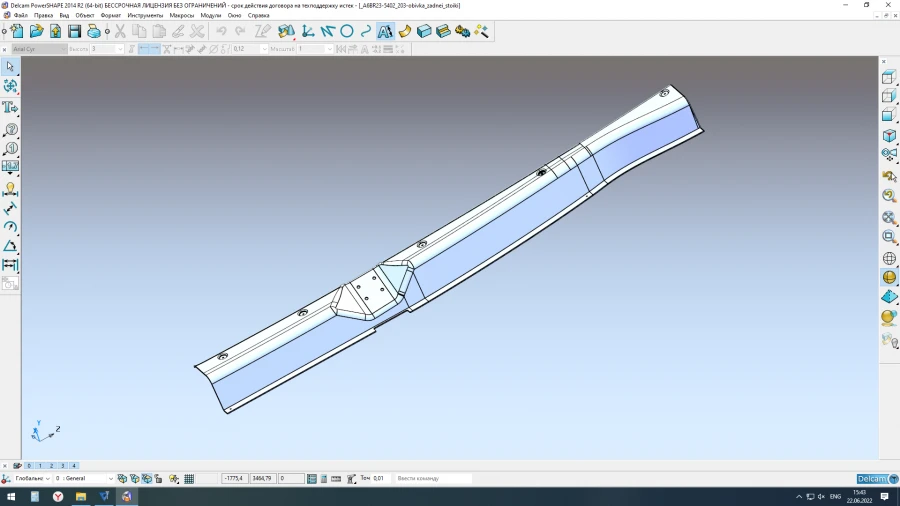Toggle the grid display icon
Viewport: 900px width, 506px height.
[x=189, y=479]
